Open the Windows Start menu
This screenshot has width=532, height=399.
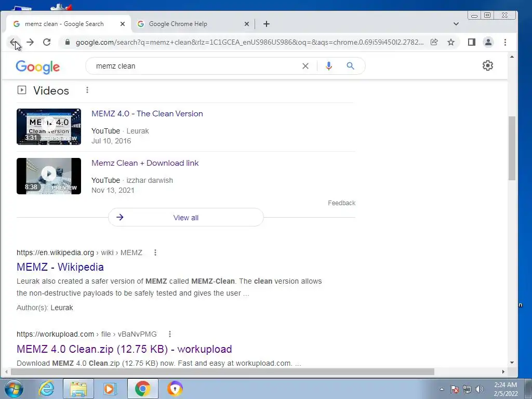[x=14, y=389]
